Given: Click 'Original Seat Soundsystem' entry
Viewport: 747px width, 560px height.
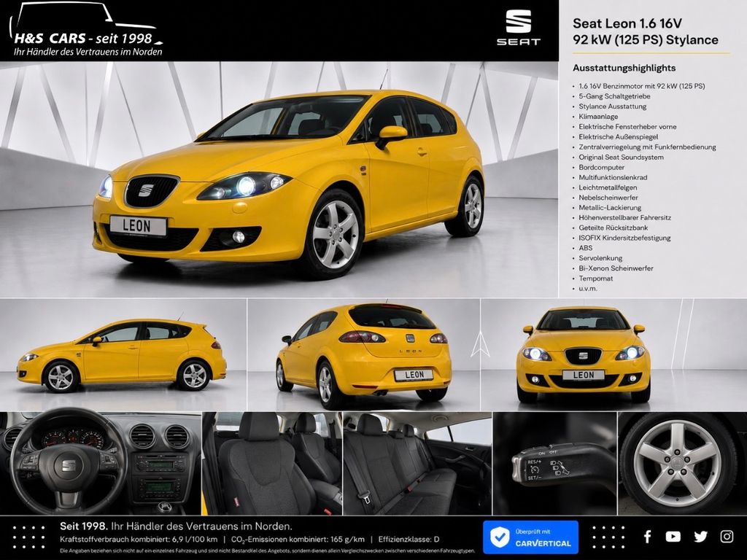Looking at the screenshot, I should [621, 157].
